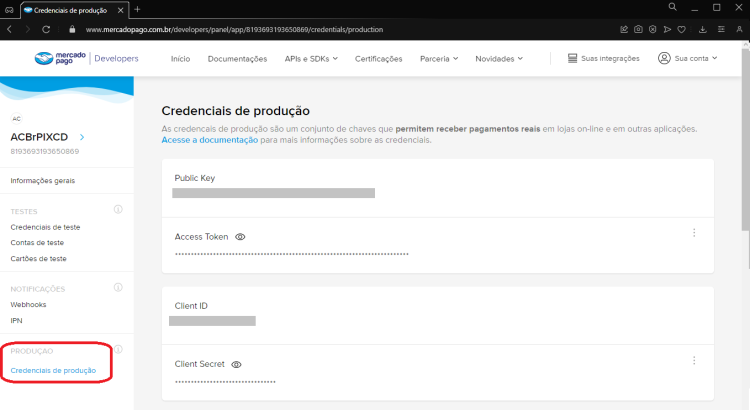Open a new tab with plus button

point(137,9)
